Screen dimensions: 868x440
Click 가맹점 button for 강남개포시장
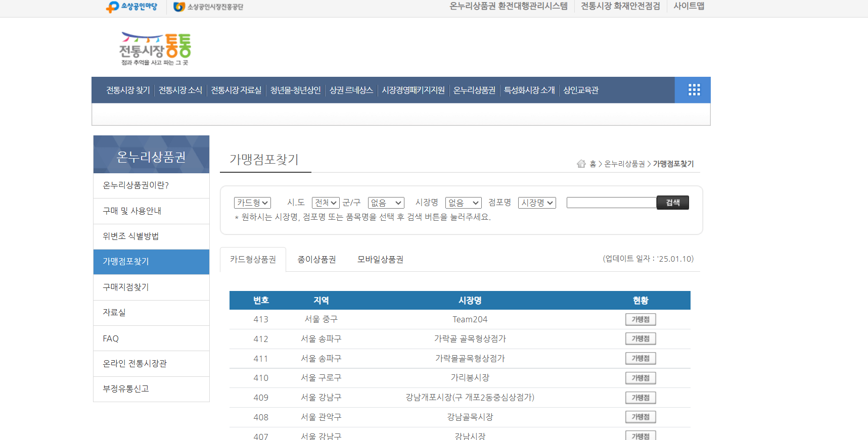pos(641,398)
